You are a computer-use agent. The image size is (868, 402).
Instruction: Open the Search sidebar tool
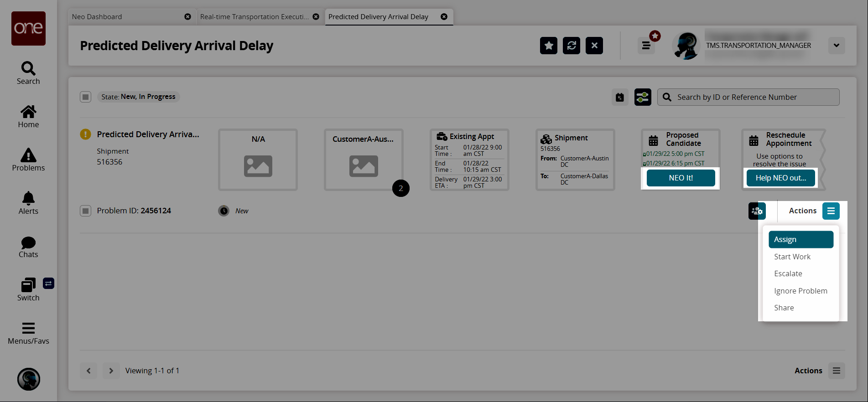click(x=28, y=73)
